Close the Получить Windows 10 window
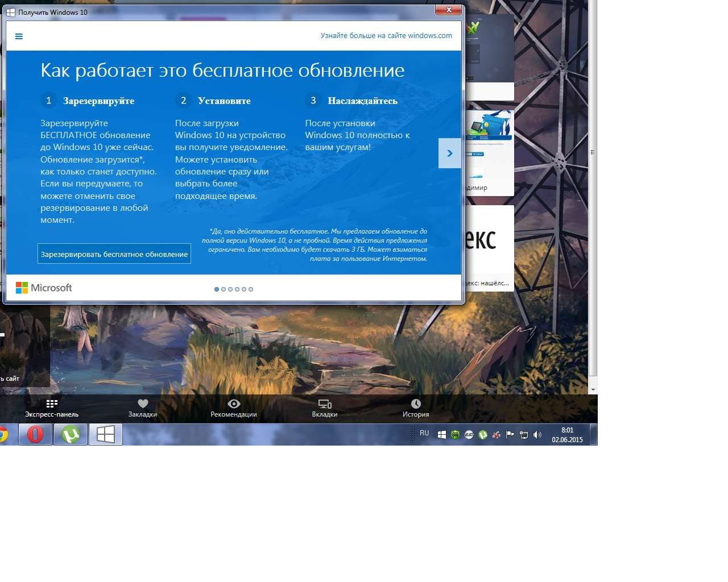This screenshot has width=728, height=582. (x=449, y=10)
